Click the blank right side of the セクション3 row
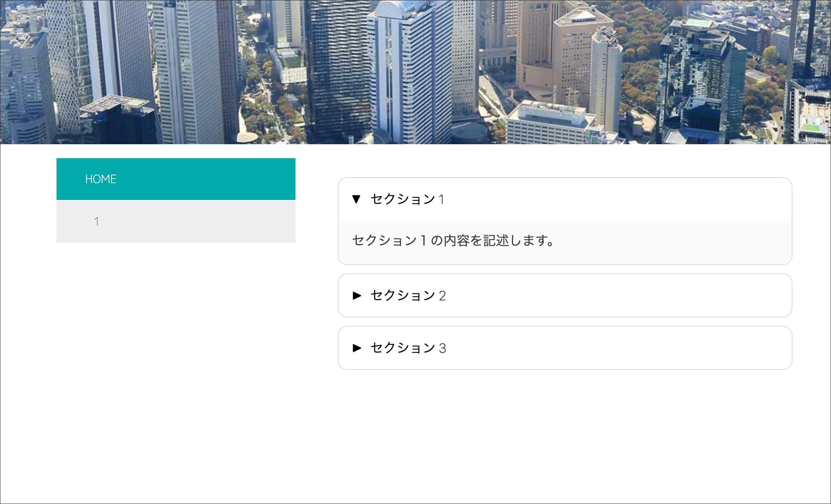 coord(656,348)
